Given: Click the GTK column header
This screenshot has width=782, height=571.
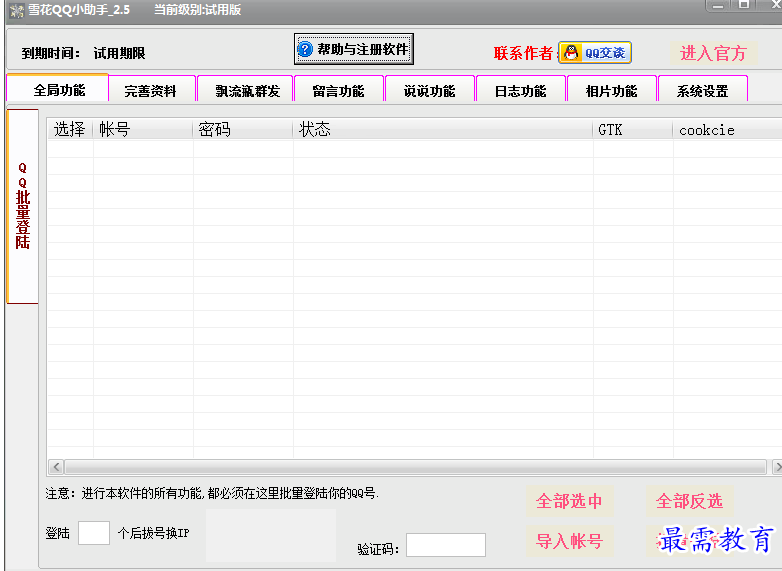Looking at the screenshot, I should point(633,130).
